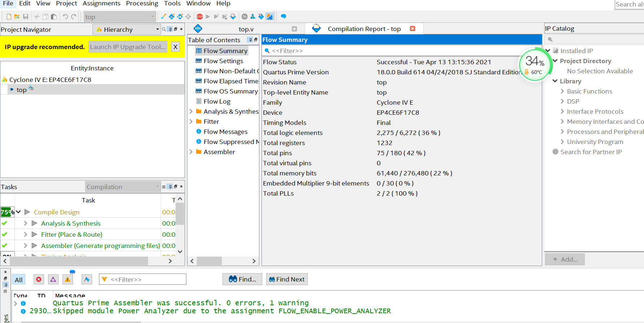Image resolution: width=644 pixels, height=323 pixels.
Task: Switch to Compilation Report - top tab
Action: [364, 29]
